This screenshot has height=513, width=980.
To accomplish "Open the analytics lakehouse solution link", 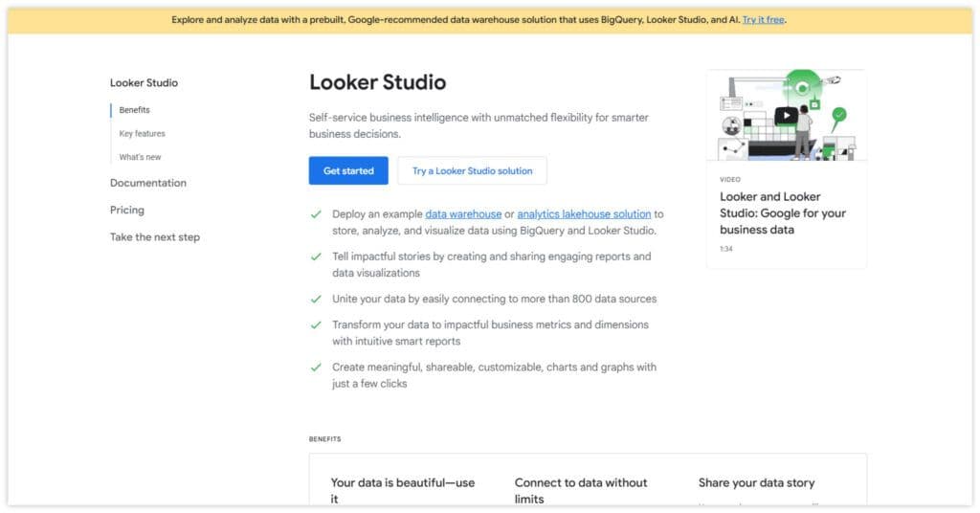I will click(584, 213).
